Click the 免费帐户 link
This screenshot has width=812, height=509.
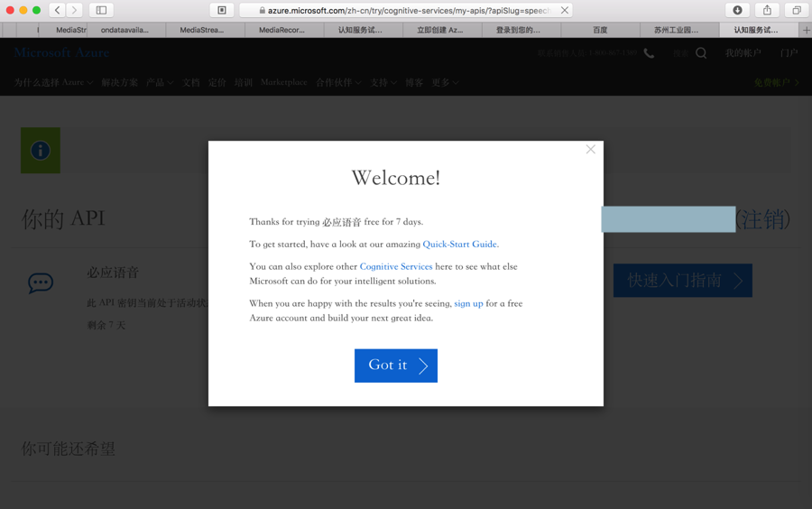pyautogui.click(x=776, y=82)
